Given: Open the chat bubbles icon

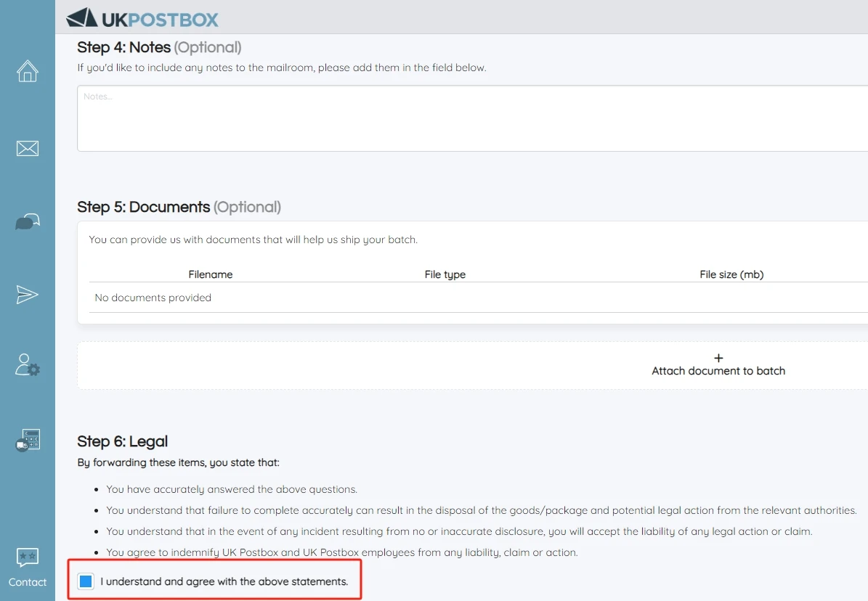Looking at the screenshot, I should (x=28, y=222).
